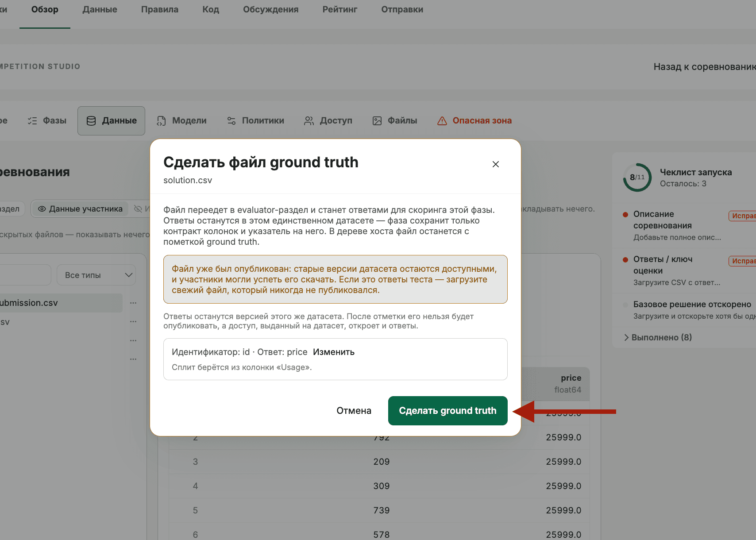Toggle the hidden files crossed-eye filter

point(138,209)
